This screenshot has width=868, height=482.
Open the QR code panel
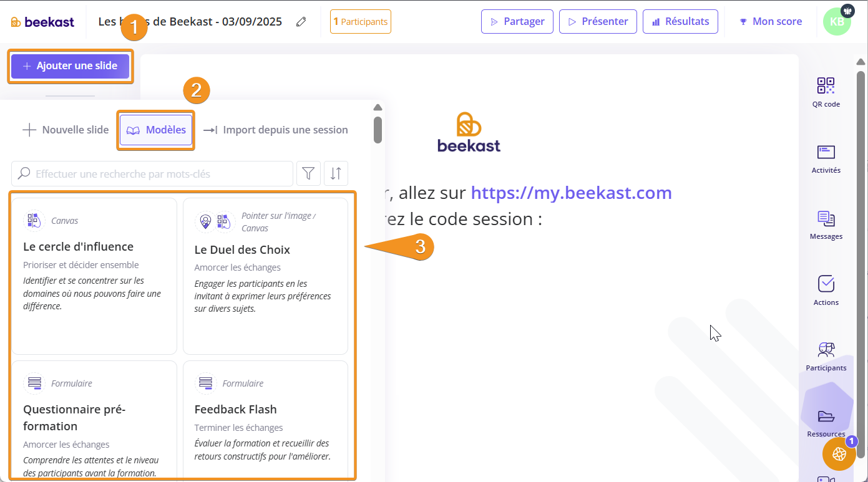click(x=826, y=92)
